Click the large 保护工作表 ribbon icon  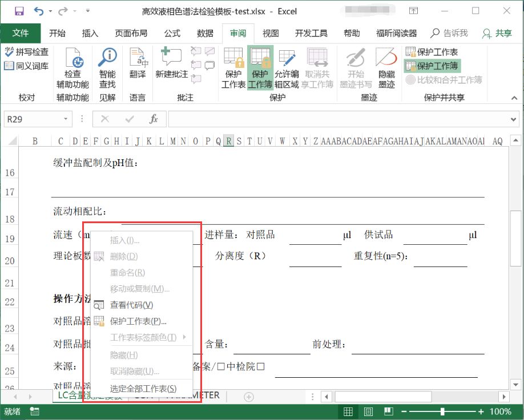coord(233,67)
